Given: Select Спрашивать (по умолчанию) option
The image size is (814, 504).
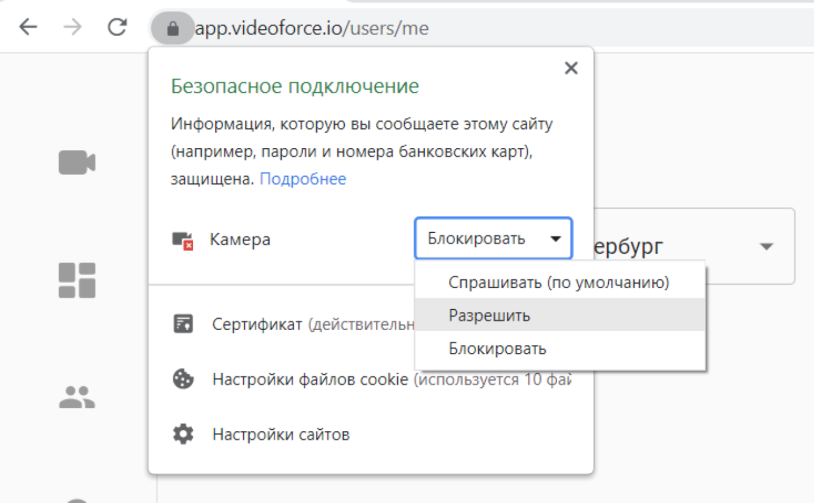Looking at the screenshot, I should [560, 282].
